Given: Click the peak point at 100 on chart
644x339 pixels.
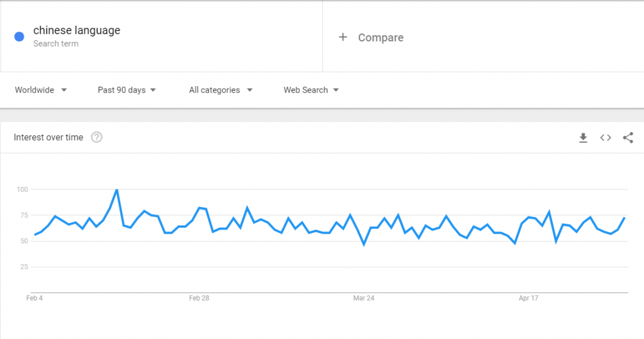Looking at the screenshot, I should (117, 190).
